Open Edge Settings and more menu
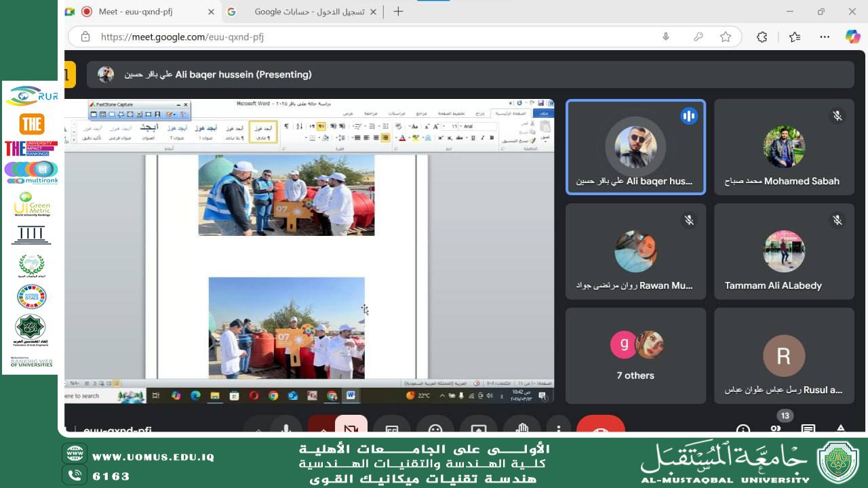Screen dimensions: 868x488 coord(825,37)
